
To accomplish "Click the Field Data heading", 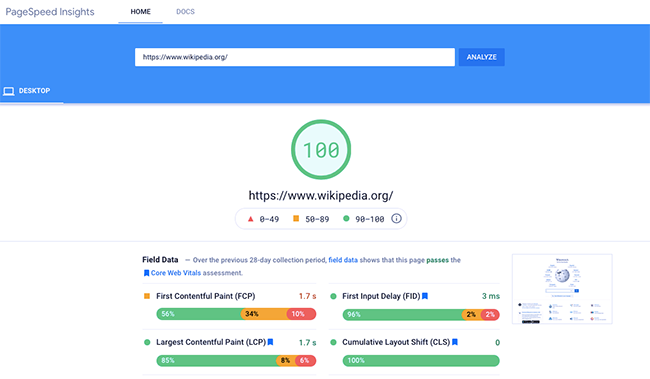I will 160,260.
